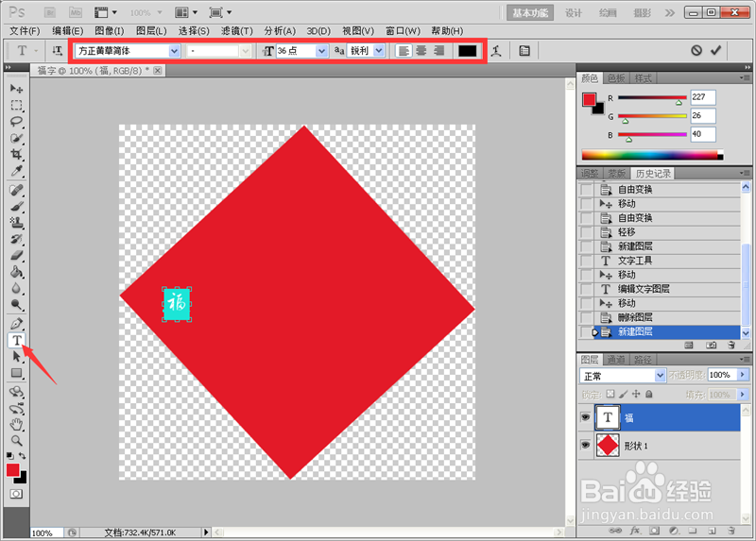Screen dimensions: 756x541
Task: Select the Rectangle shape tool
Action: (16, 373)
